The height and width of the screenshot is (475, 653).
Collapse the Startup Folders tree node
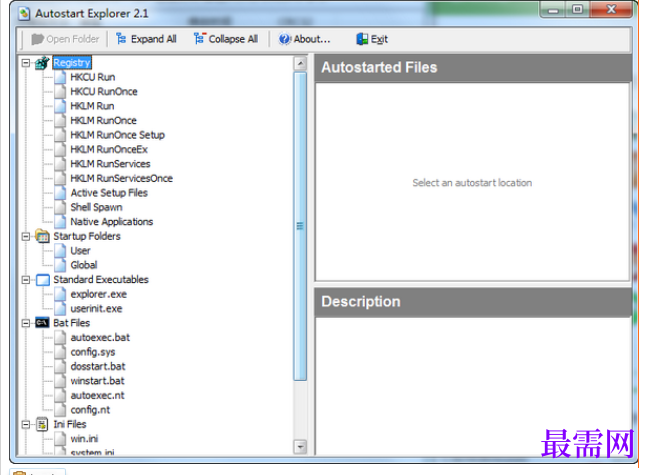[x=26, y=236]
